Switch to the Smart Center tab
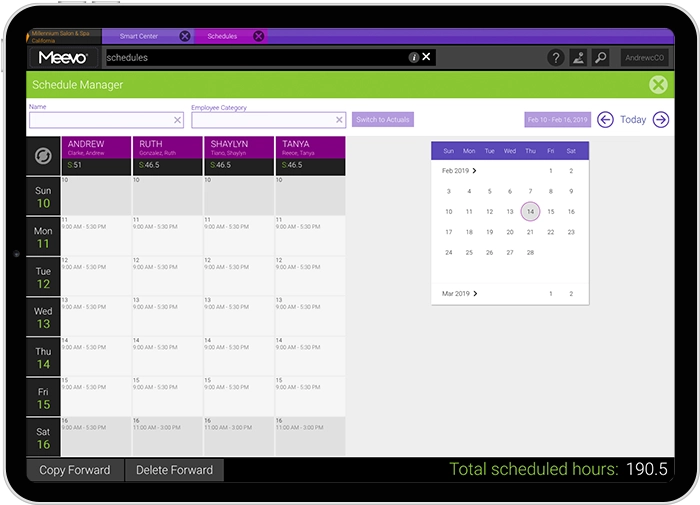 tap(139, 36)
